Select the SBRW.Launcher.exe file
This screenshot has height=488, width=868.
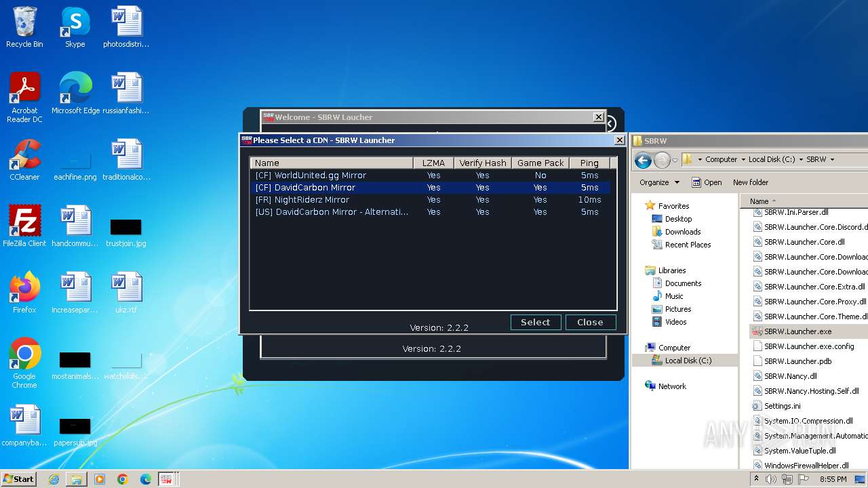tap(797, 331)
